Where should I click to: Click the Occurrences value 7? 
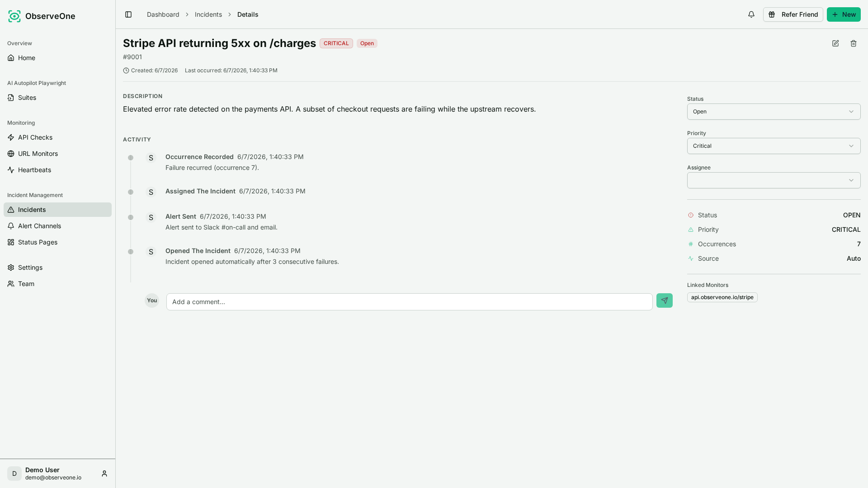859,244
